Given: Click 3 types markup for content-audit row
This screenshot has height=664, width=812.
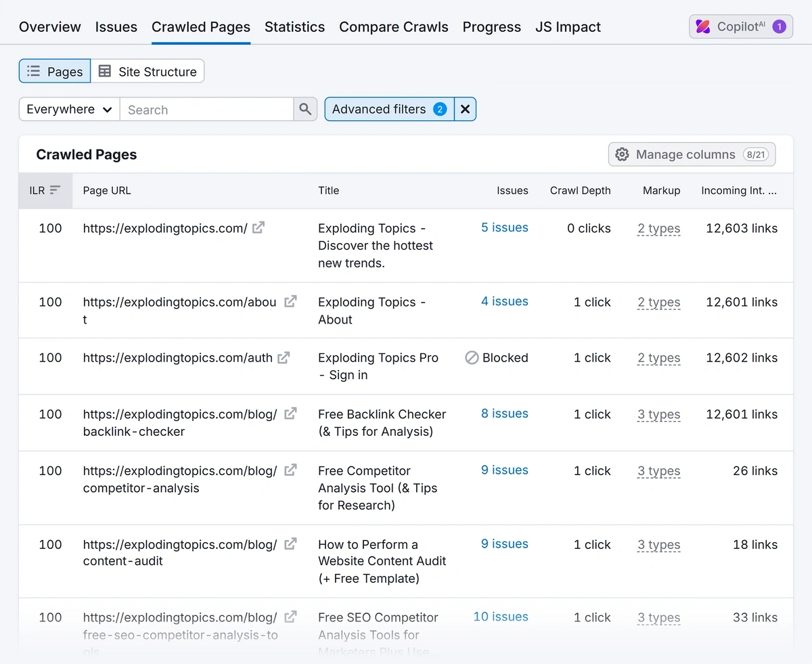Looking at the screenshot, I should click(659, 545).
